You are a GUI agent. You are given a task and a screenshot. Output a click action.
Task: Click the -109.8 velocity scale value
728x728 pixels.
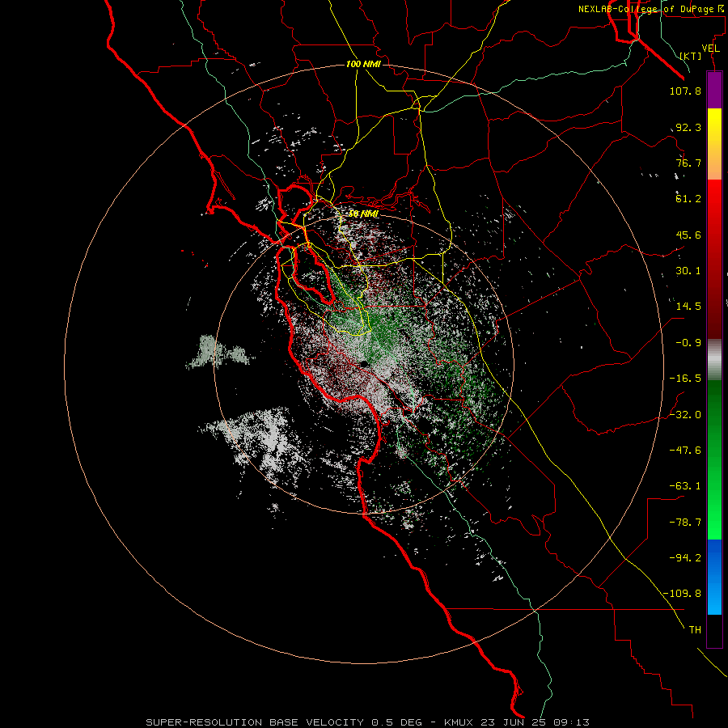682,594
